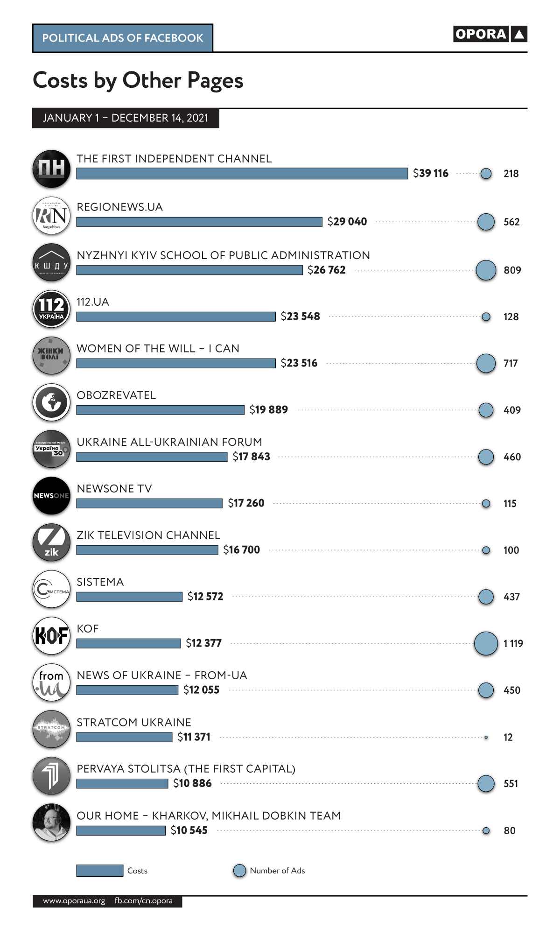Viewport: 560px width, 936px height.
Task: Click the Stratcom Ukraine logo
Action: [x=51, y=729]
